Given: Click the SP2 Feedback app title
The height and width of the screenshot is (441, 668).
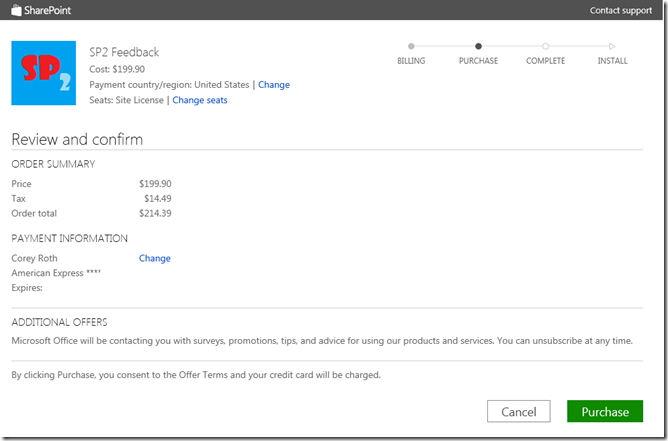Looking at the screenshot, I should coord(124,52).
